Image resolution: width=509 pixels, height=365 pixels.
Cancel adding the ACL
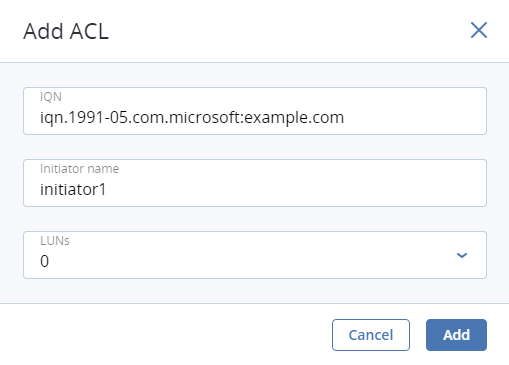(x=371, y=335)
